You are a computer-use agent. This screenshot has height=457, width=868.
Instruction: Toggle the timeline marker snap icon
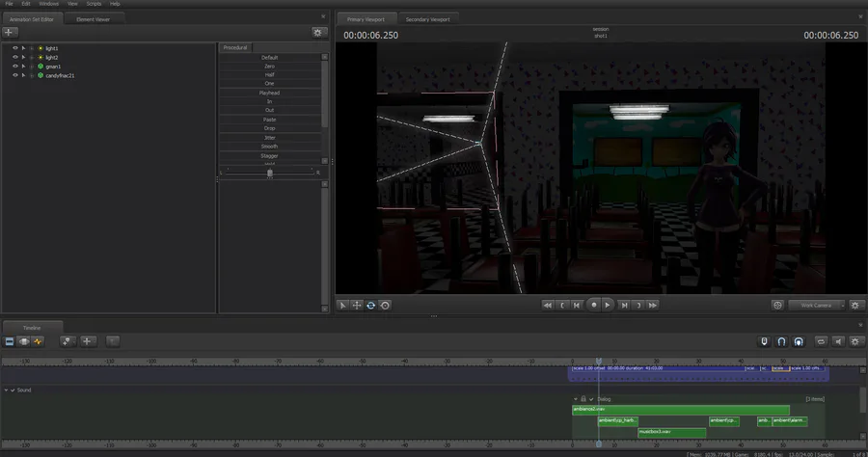[x=765, y=342]
